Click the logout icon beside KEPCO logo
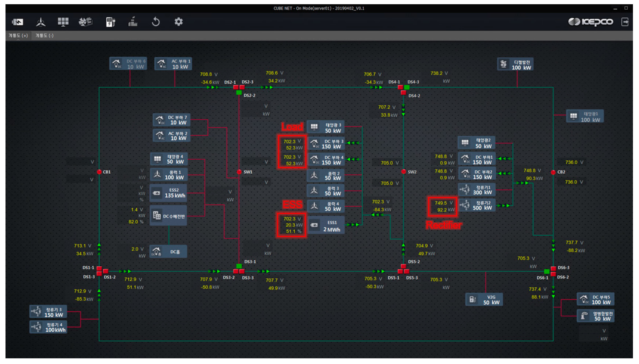Viewport: 639px width, 364px height. coord(625,22)
